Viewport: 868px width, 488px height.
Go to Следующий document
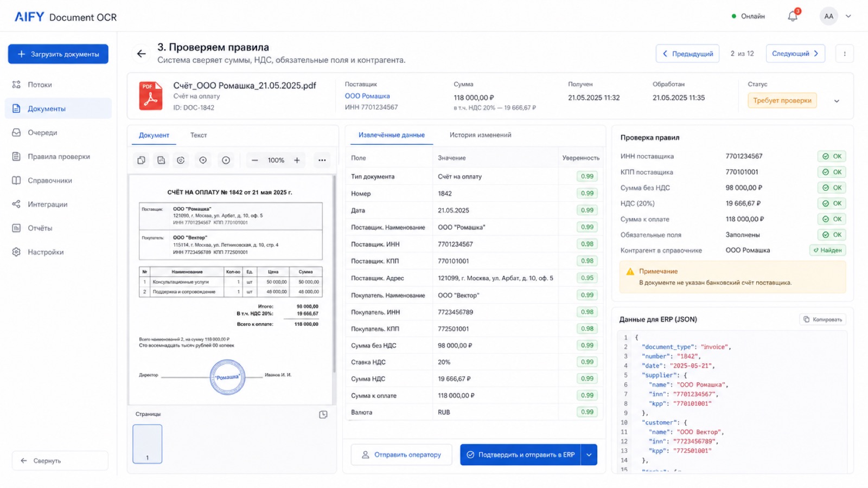tap(795, 54)
